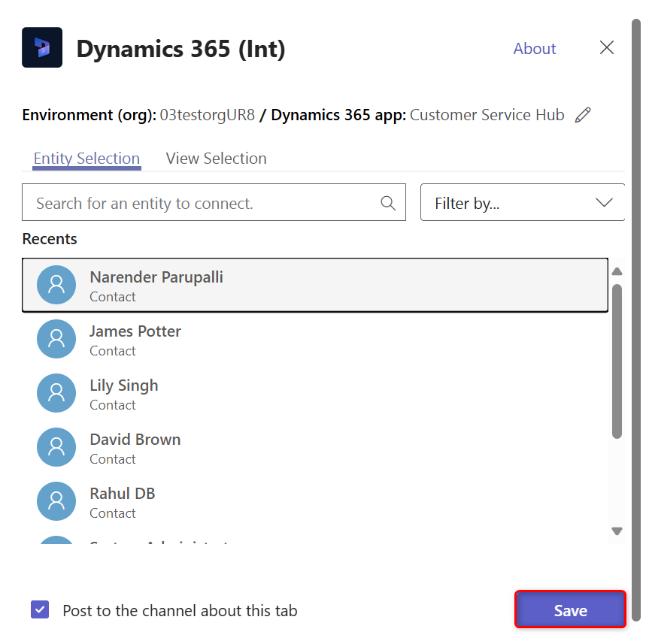Click Narender Parupalli's contact avatar

pos(56,285)
